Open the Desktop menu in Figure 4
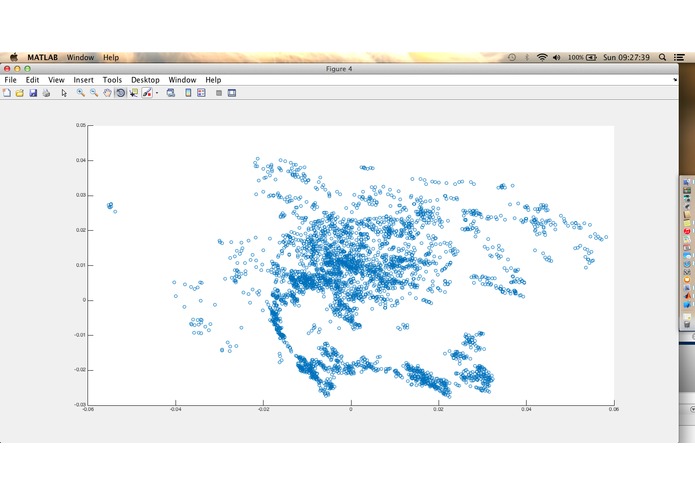 click(145, 80)
